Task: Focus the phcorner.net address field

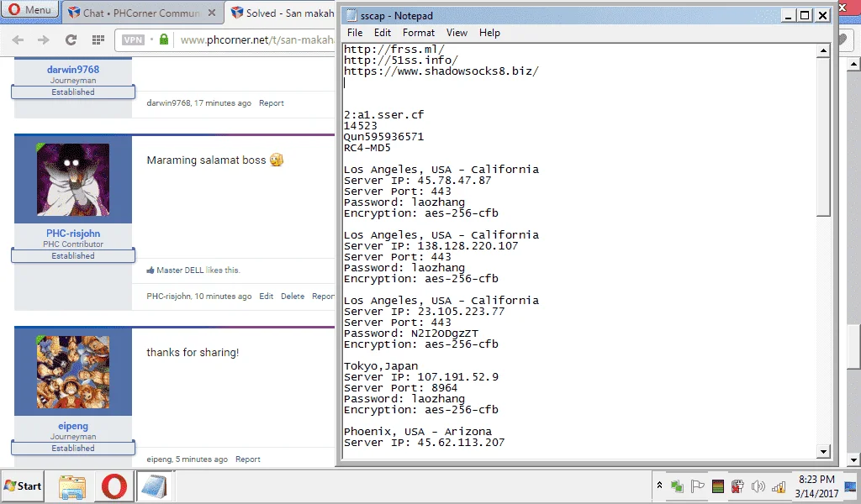Action: (256, 39)
